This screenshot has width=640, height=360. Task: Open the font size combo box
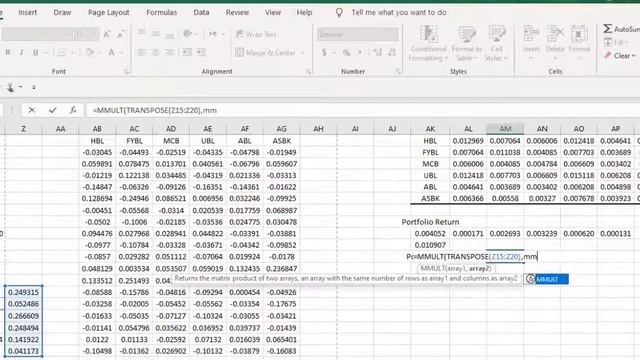pyautogui.click(x=87, y=35)
